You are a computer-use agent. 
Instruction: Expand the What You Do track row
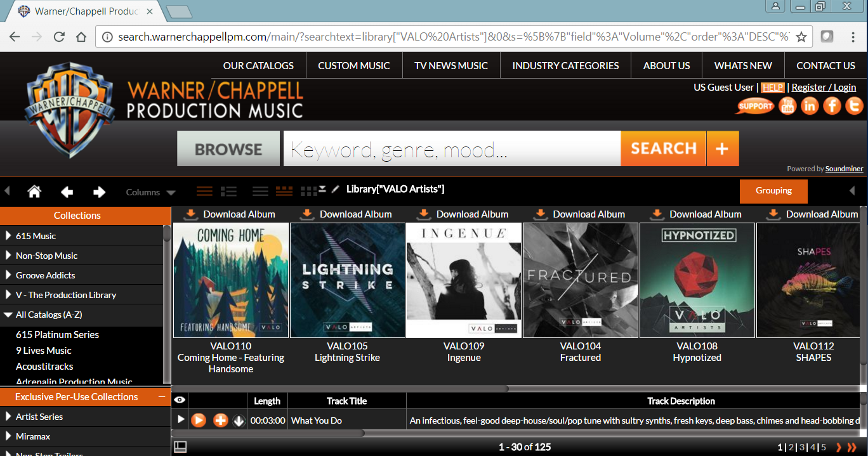tap(180, 420)
